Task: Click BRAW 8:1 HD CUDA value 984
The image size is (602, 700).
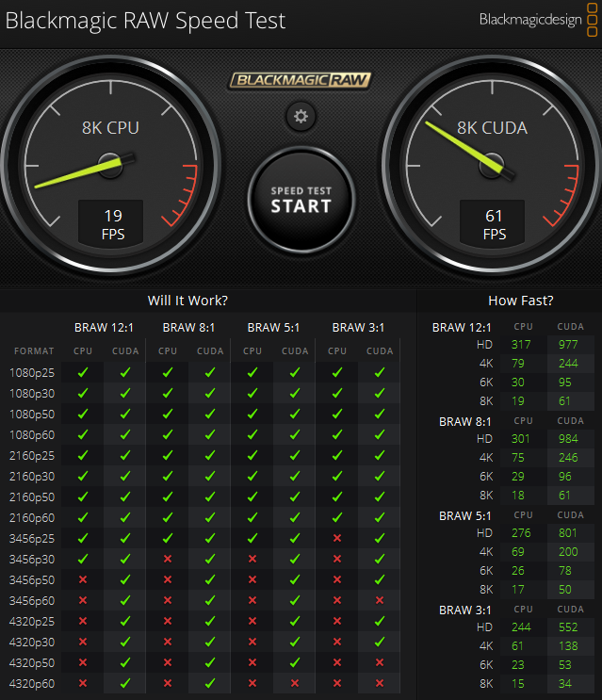Action: (568, 439)
